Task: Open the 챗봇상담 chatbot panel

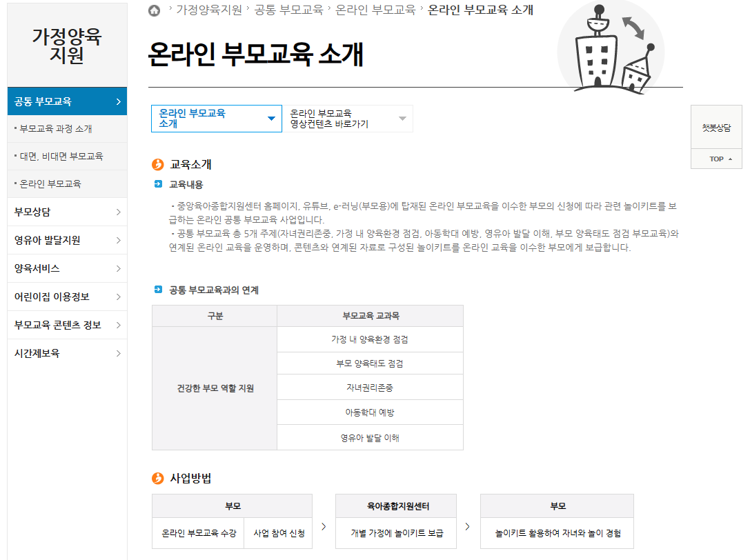Action: click(x=716, y=127)
